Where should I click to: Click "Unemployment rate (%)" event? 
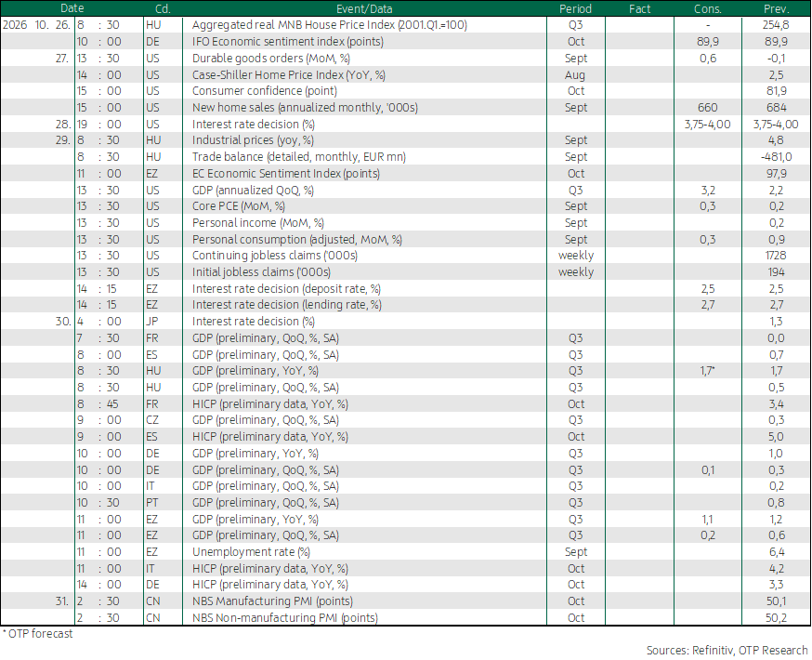point(251,552)
